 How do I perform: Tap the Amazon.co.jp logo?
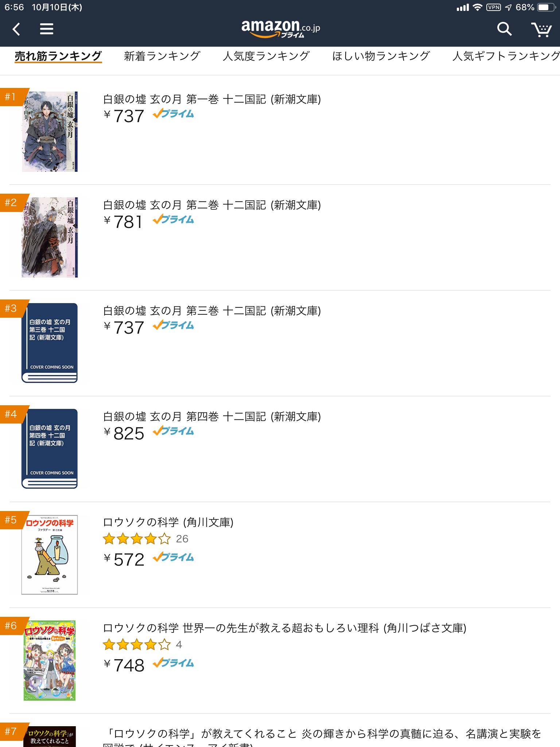(281, 28)
